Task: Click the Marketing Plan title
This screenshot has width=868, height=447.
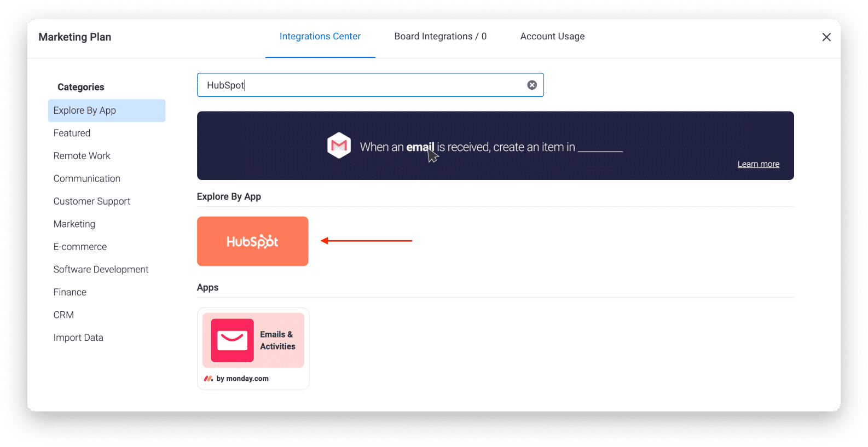Action: [75, 37]
